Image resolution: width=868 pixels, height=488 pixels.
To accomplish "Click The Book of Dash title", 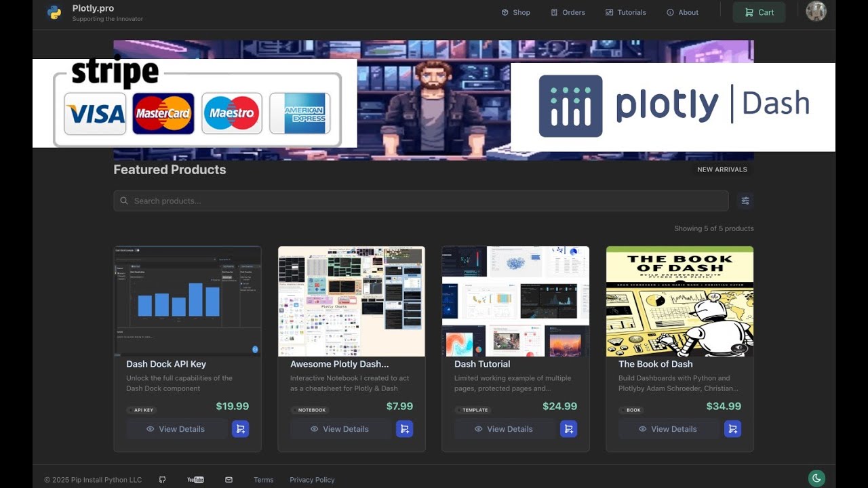I will coord(655,364).
